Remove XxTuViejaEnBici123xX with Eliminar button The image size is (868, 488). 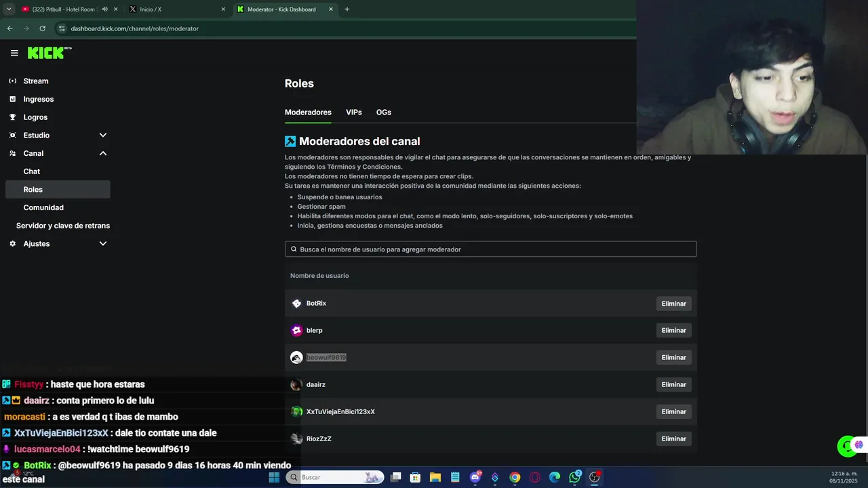pyautogui.click(x=673, y=411)
